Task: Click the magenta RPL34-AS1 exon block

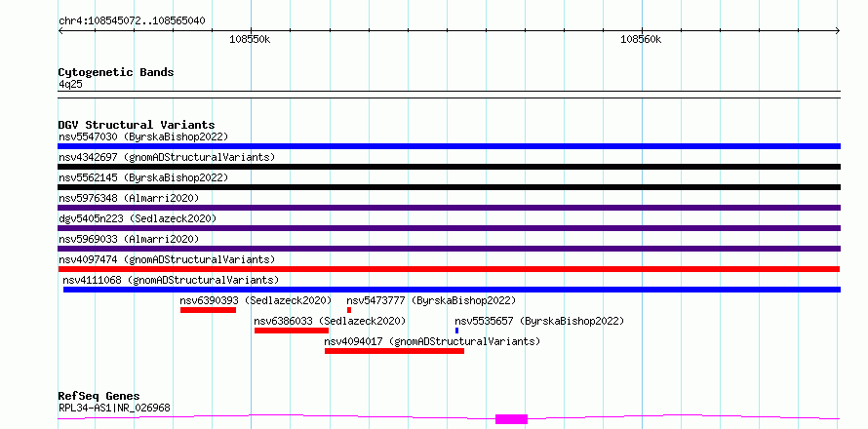Action: [x=511, y=419]
